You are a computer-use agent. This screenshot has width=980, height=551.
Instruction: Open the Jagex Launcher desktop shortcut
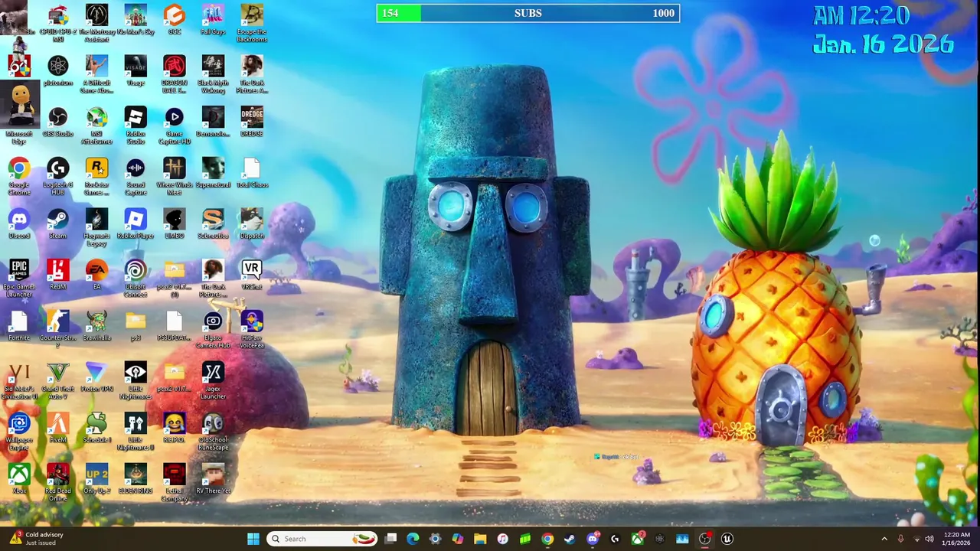[213, 381]
